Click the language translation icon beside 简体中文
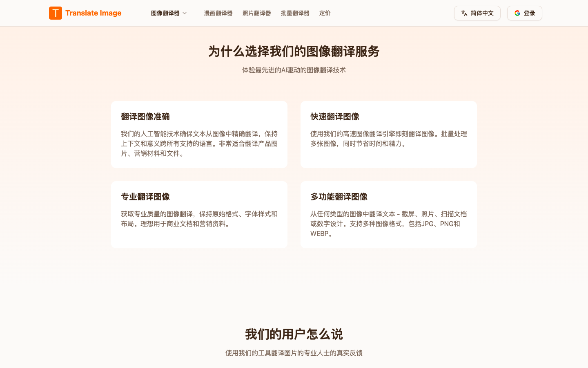The height and width of the screenshot is (368, 588). click(x=464, y=13)
